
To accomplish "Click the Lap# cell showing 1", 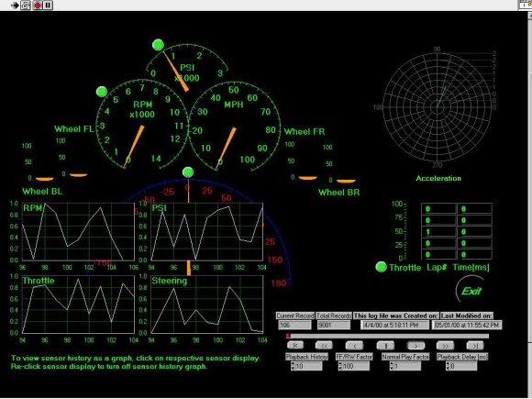I will [x=438, y=232].
